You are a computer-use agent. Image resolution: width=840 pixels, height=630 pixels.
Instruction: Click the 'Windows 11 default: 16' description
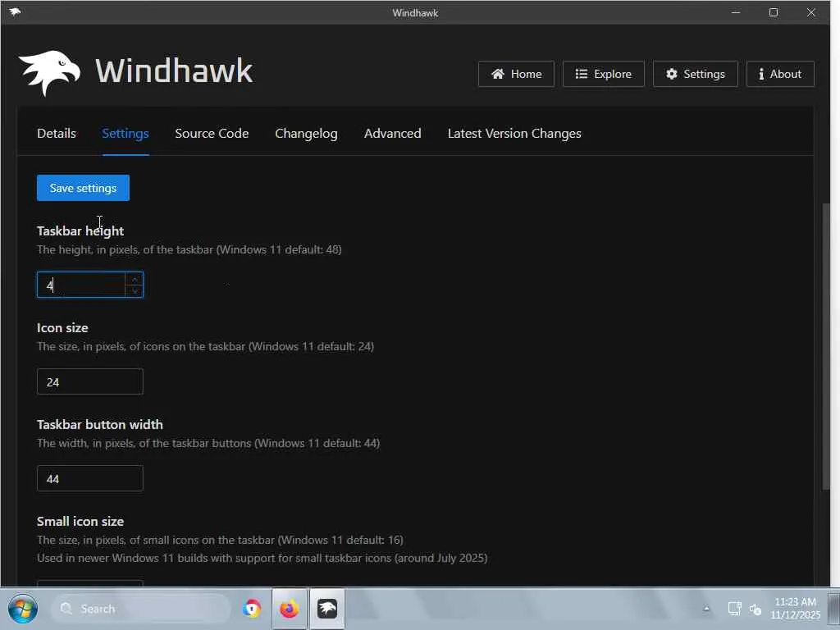220,540
